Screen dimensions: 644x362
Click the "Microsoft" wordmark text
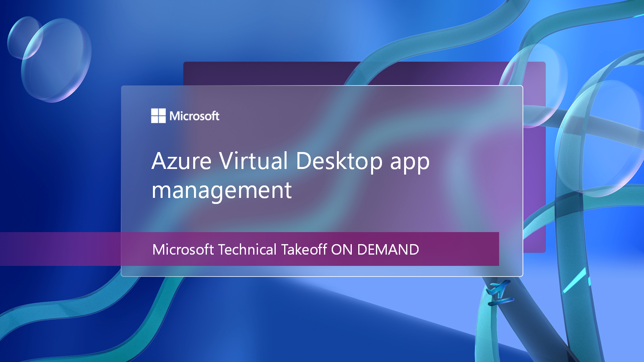point(194,116)
